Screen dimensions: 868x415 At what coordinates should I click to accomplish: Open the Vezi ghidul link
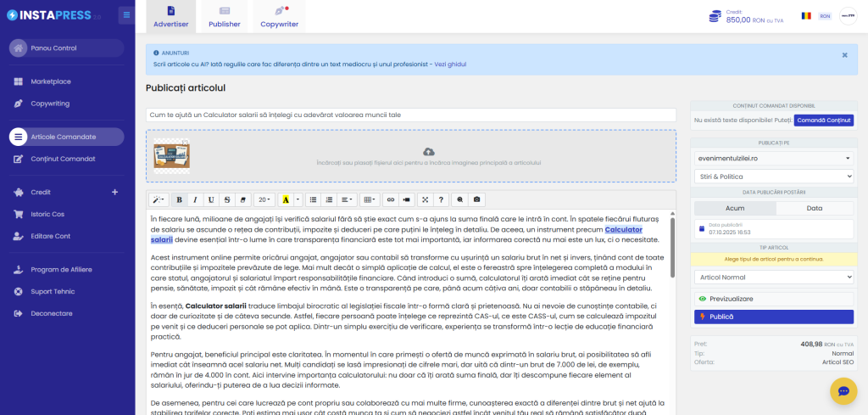pyautogui.click(x=450, y=64)
